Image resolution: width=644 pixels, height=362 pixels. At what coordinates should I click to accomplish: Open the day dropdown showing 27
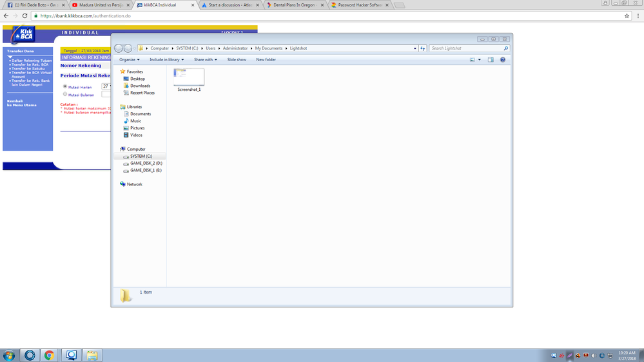coord(106,86)
